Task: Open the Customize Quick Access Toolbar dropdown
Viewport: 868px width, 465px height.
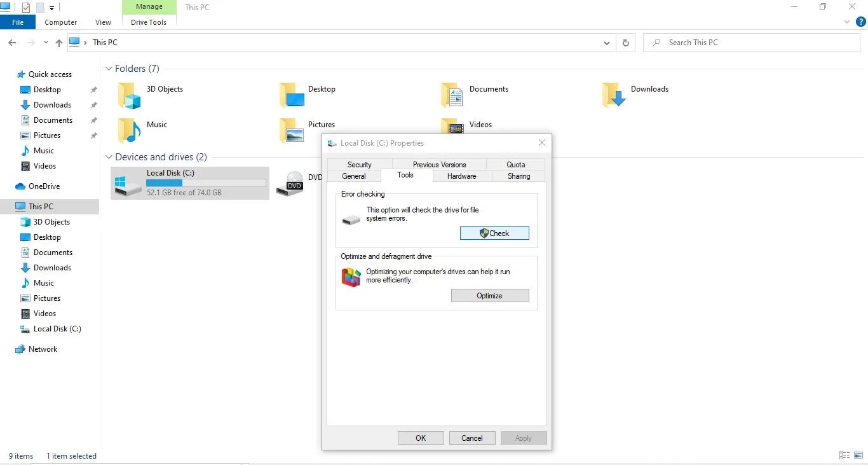Action: [52, 7]
